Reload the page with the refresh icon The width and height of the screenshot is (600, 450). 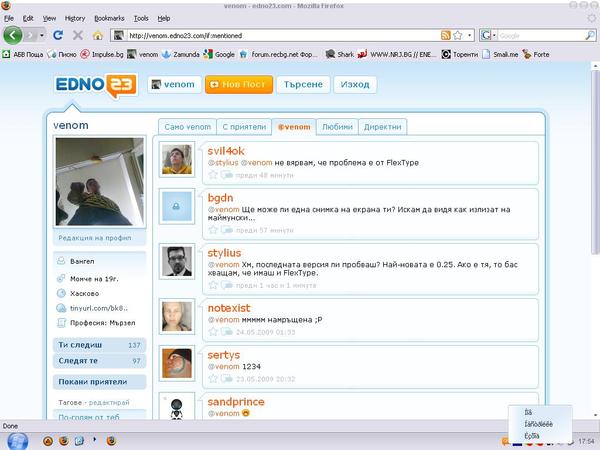tap(58, 36)
